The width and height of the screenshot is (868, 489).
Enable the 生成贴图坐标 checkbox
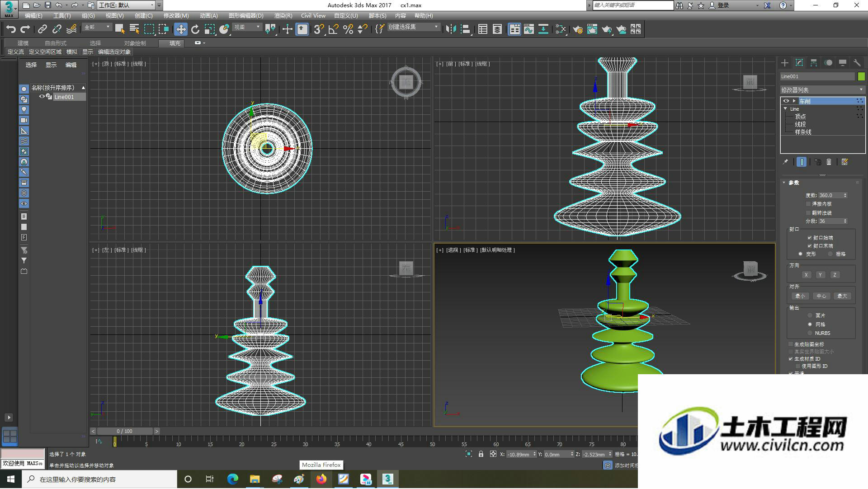[x=791, y=344]
